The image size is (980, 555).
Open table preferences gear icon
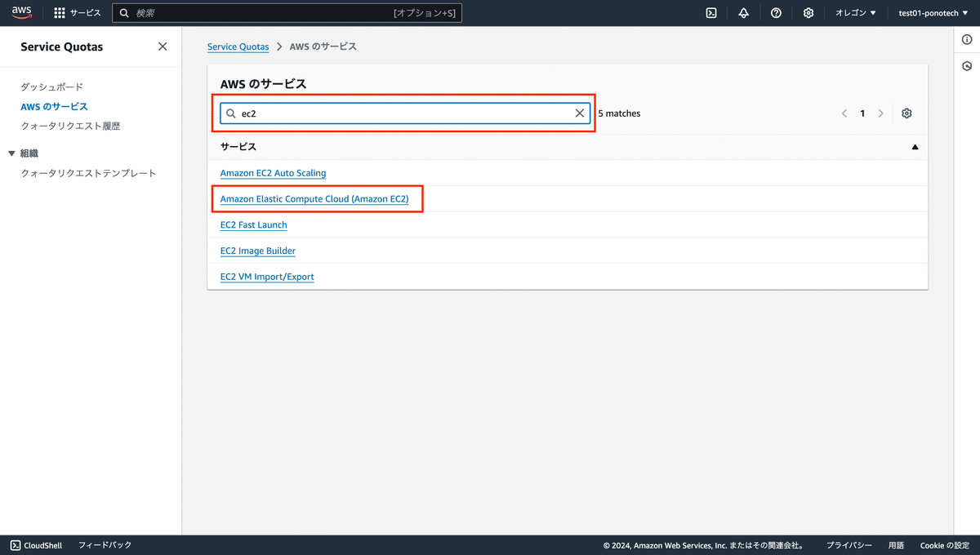click(906, 113)
